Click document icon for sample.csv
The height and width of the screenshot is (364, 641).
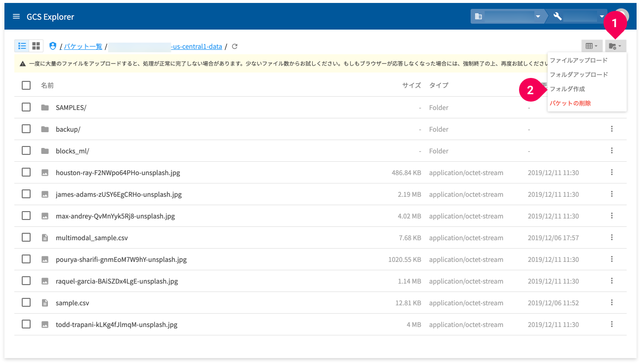[x=45, y=303]
